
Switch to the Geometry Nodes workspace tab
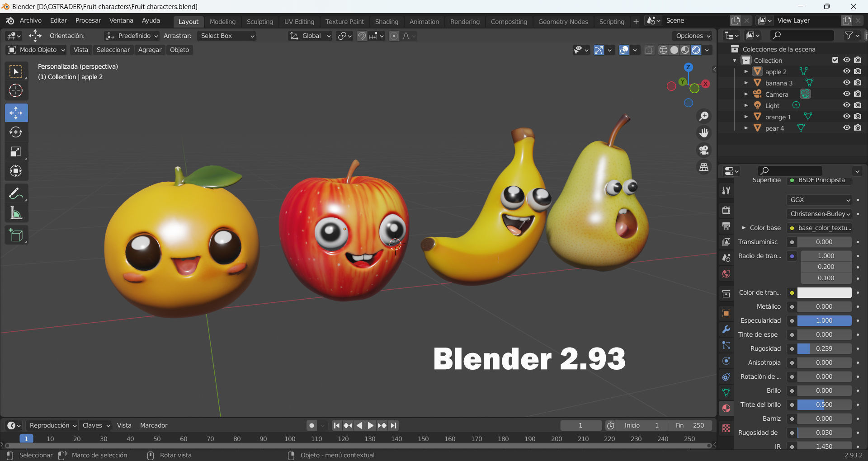tap(563, 21)
